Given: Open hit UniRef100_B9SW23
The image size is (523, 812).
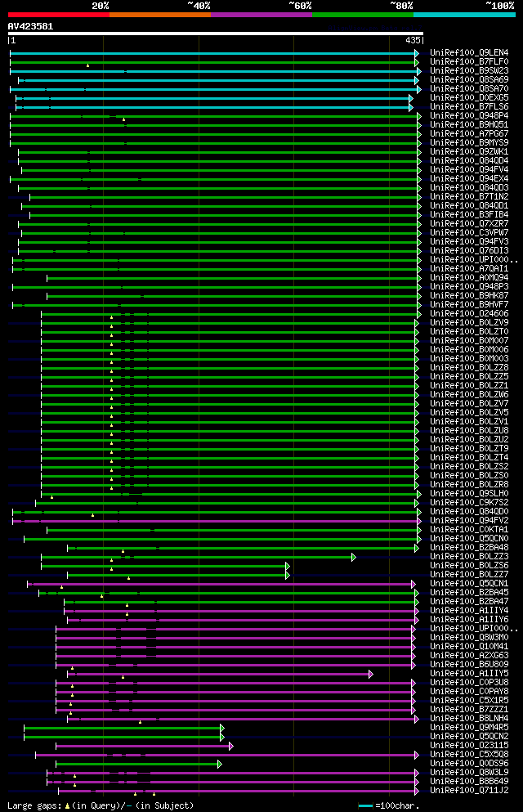Looking at the screenshot, I should click(469, 71).
